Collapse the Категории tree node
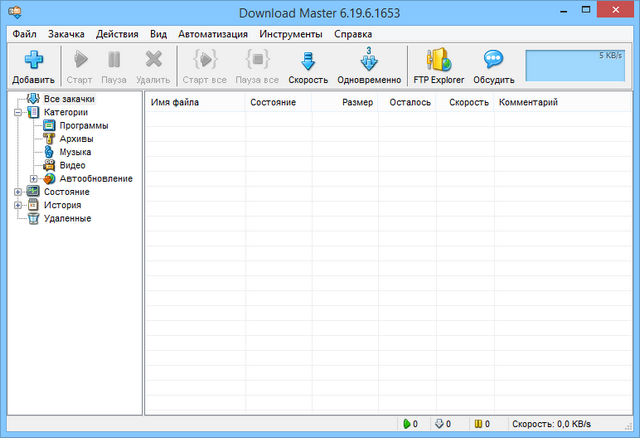Image resolution: width=640 pixels, height=438 pixels. [18, 113]
